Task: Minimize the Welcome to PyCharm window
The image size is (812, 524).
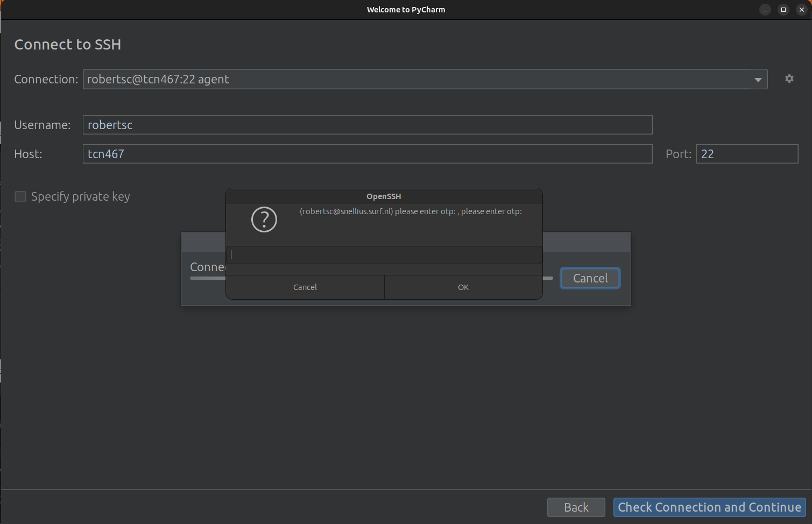Action: point(765,10)
